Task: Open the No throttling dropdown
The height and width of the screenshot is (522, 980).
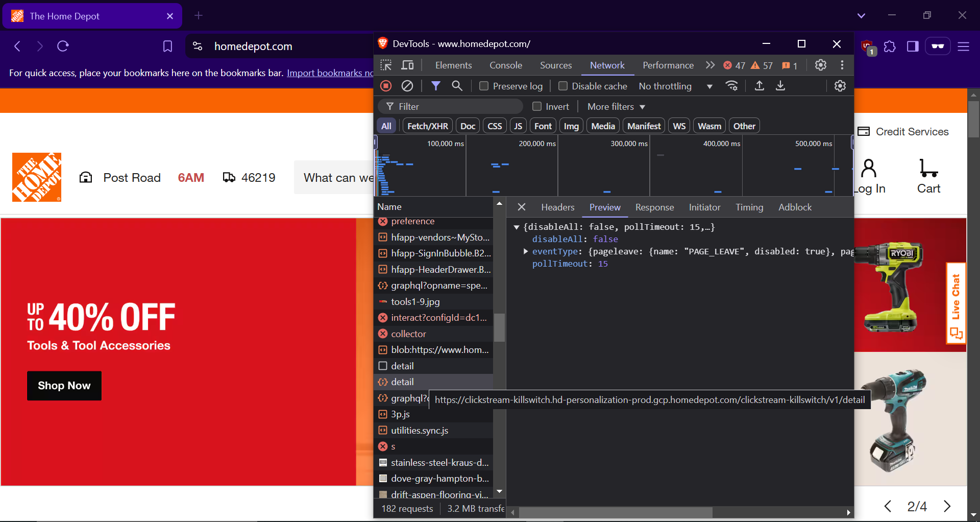Action: pyautogui.click(x=676, y=86)
